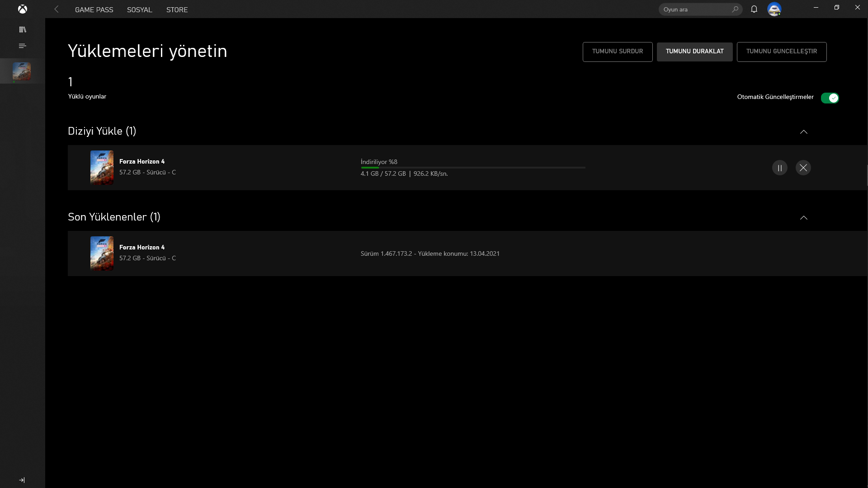Toggle Otomatik Güncelleştirmeler switch
The height and width of the screenshot is (488, 868).
pyautogui.click(x=830, y=98)
